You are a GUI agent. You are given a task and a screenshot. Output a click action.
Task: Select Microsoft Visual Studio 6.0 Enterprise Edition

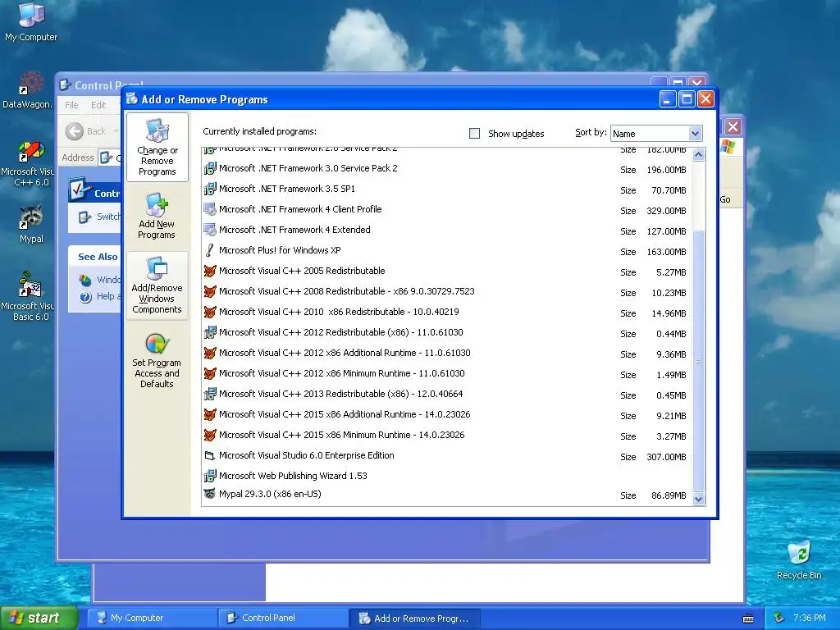447,456
